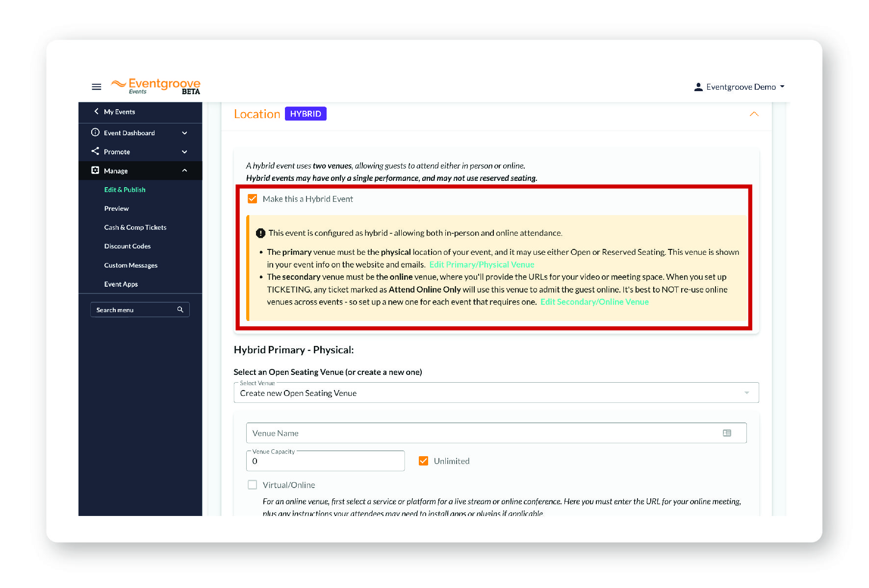This screenshot has width=869, height=588.
Task: Click the Venue Capacity field
Action: point(325,461)
